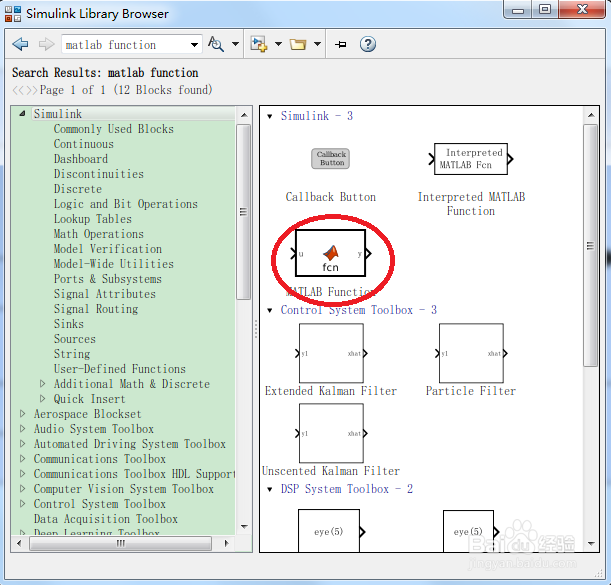This screenshot has height=585, width=611.
Task: Select Discontinuities library
Action: tap(99, 174)
